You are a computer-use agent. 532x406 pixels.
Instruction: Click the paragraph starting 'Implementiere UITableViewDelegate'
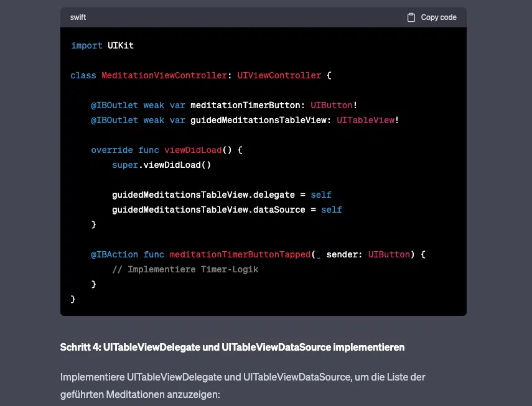243,385
